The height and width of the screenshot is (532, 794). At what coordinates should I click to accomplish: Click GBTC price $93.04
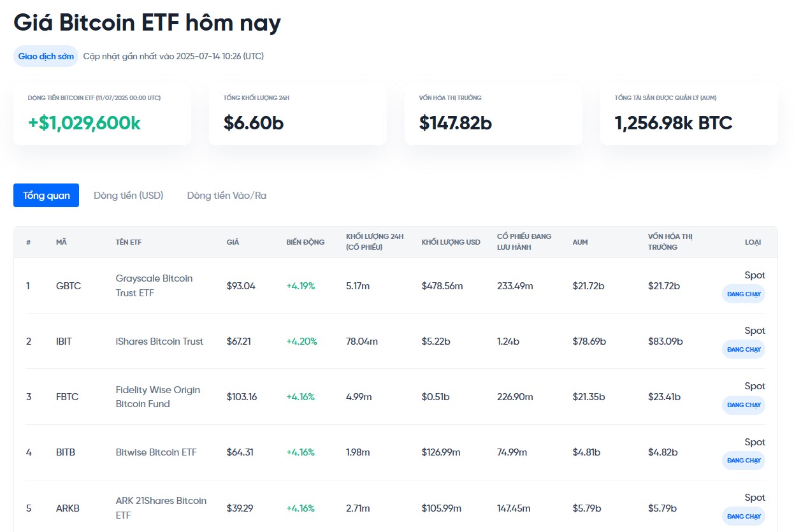point(241,286)
